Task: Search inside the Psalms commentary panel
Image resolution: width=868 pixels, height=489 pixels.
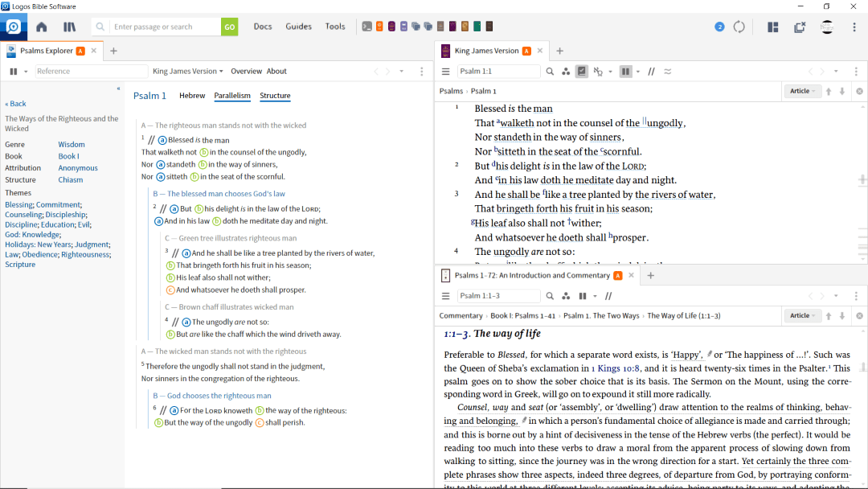Action: point(550,296)
